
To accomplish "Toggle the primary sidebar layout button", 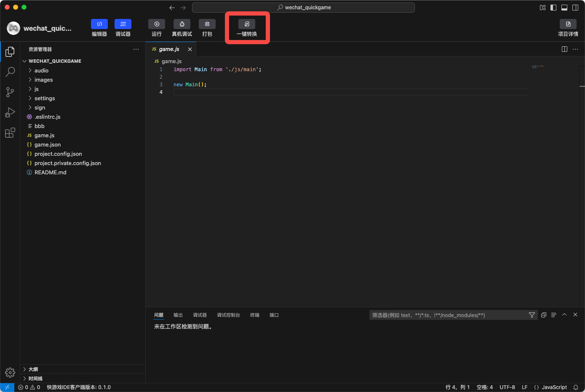I will 553,8.
